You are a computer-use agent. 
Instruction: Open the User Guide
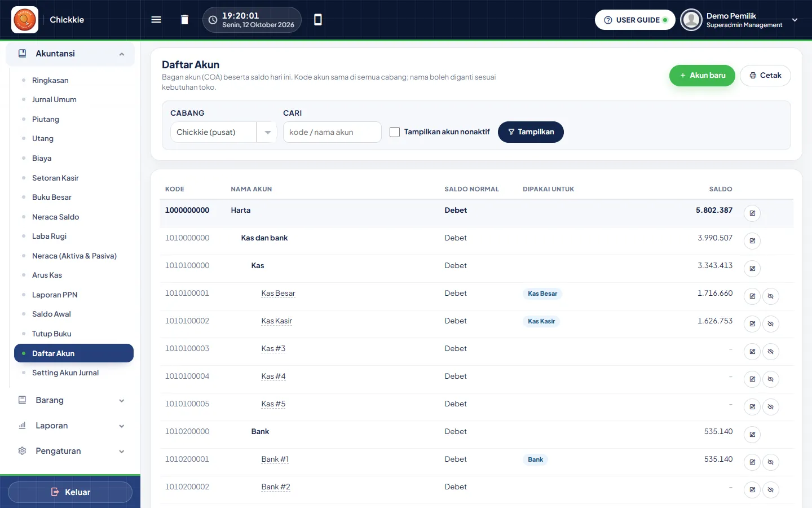[635, 20]
